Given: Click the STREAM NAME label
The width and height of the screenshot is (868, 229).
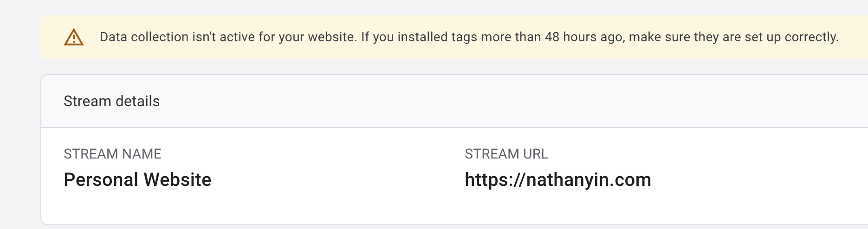Looking at the screenshot, I should pyautogui.click(x=112, y=154).
